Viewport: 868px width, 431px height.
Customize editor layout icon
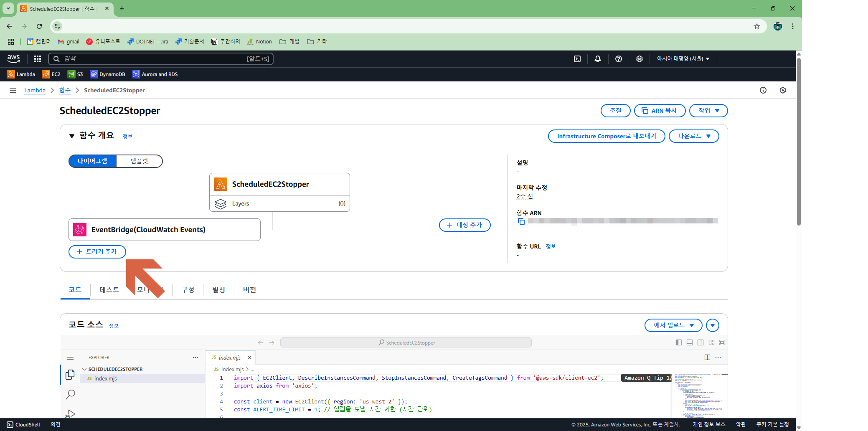point(711,342)
